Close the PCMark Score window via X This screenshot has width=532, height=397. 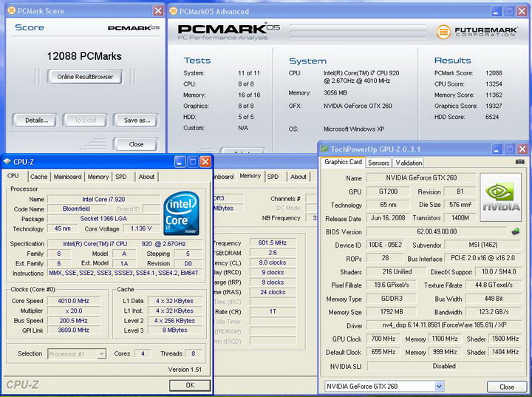(x=158, y=10)
